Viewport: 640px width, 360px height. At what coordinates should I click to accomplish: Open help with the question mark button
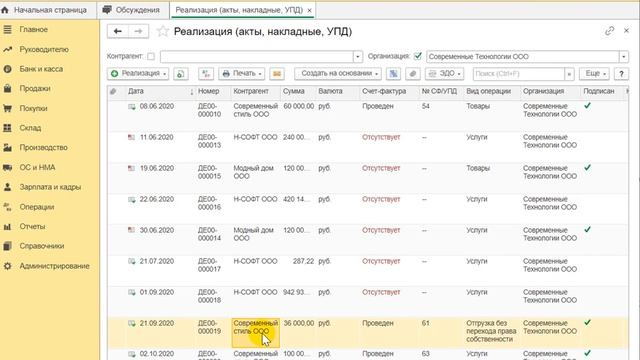(x=621, y=74)
